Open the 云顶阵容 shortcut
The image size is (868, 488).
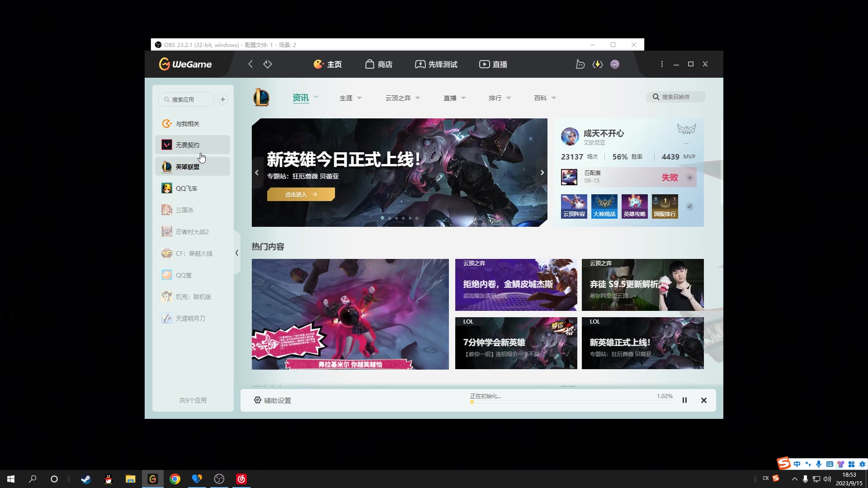(574, 206)
